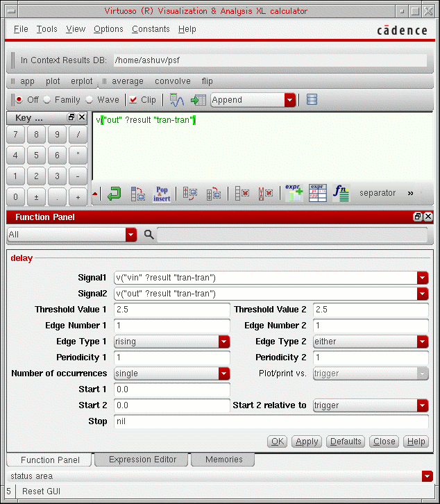Click the evaluate buffer waveform plot icon

176,100
